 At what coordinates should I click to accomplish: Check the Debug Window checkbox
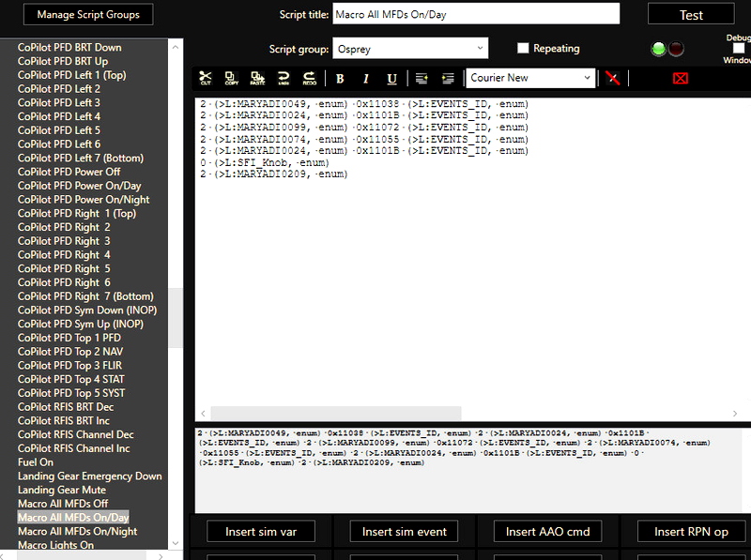(737, 47)
